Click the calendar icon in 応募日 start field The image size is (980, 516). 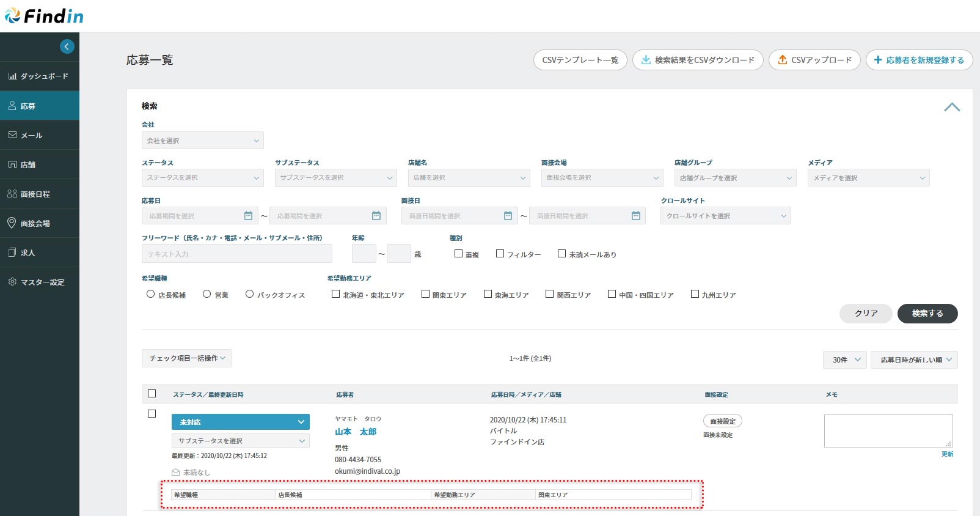248,216
